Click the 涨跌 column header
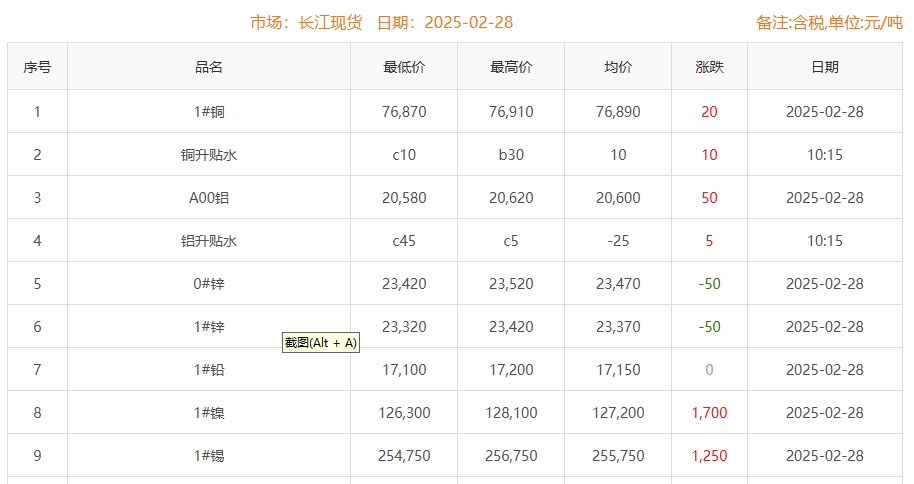 pyautogui.click(x=709, y=67)
